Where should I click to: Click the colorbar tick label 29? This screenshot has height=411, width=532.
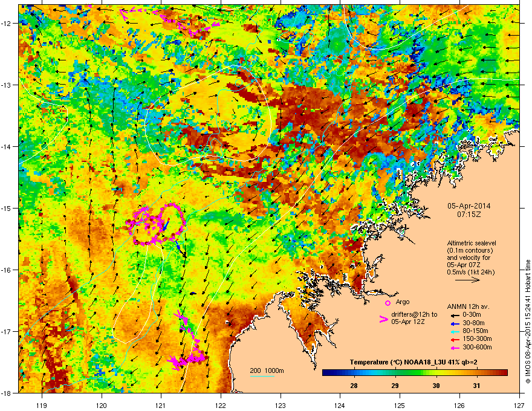(395, 386)
